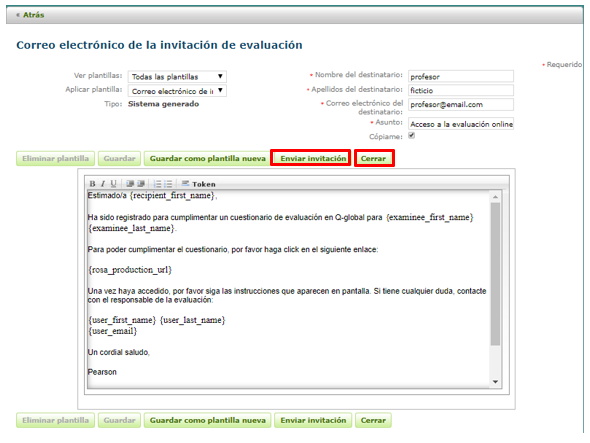Open the Token insert menu
This screenshot has width=590, height=443.
pyautogui.click(x=199, y=184)
